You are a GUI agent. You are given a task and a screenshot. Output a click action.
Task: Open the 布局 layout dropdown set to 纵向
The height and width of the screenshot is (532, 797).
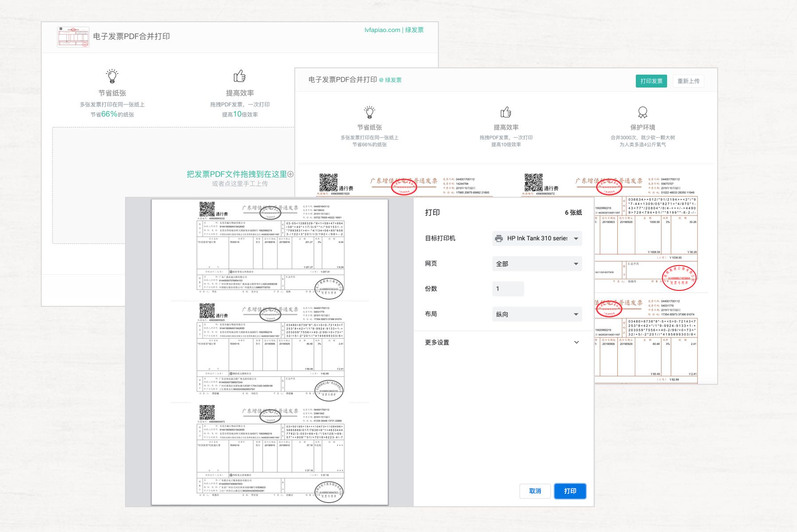click(537, 314)
